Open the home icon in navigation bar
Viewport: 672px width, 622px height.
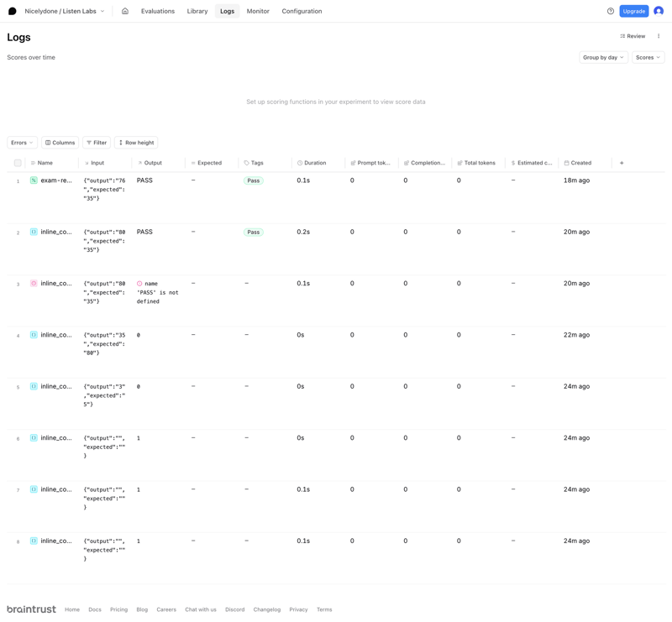tap(124, 11)
